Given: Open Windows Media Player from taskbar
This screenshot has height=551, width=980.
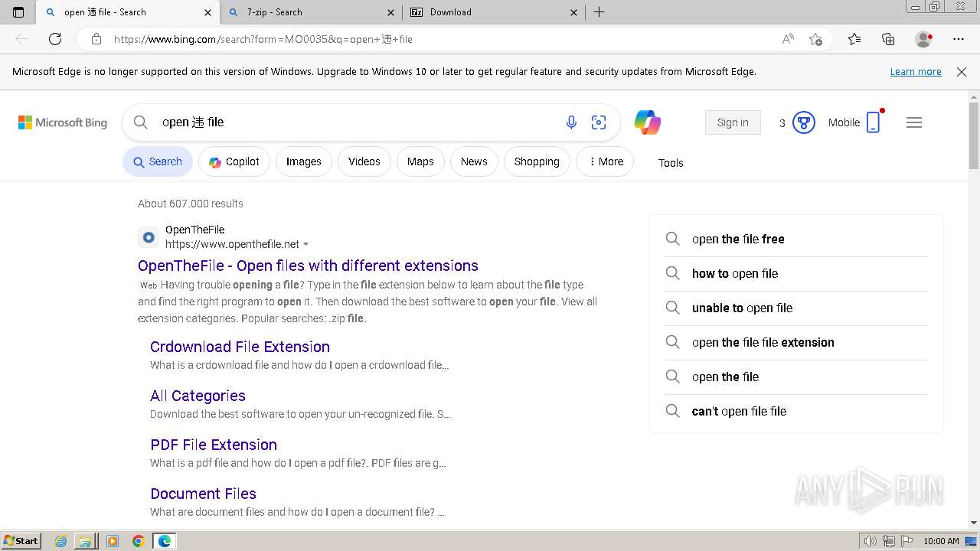Looking at the screenshot, I should click(113, 541).
